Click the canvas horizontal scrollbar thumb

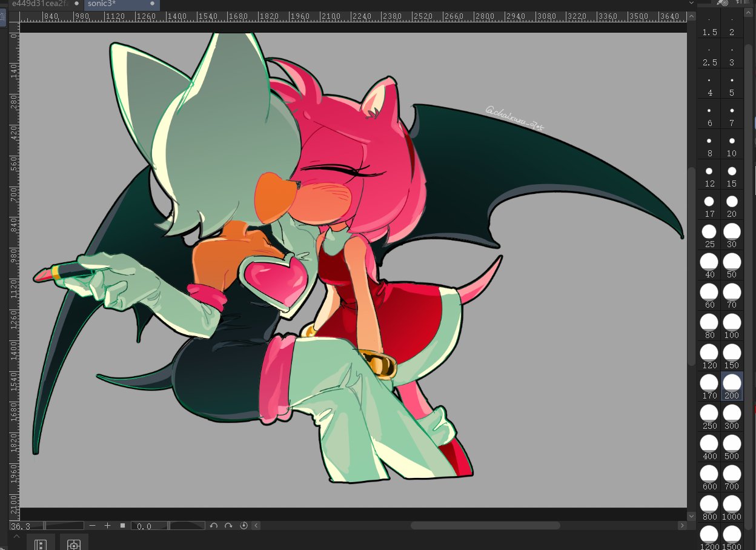(485, 526)
